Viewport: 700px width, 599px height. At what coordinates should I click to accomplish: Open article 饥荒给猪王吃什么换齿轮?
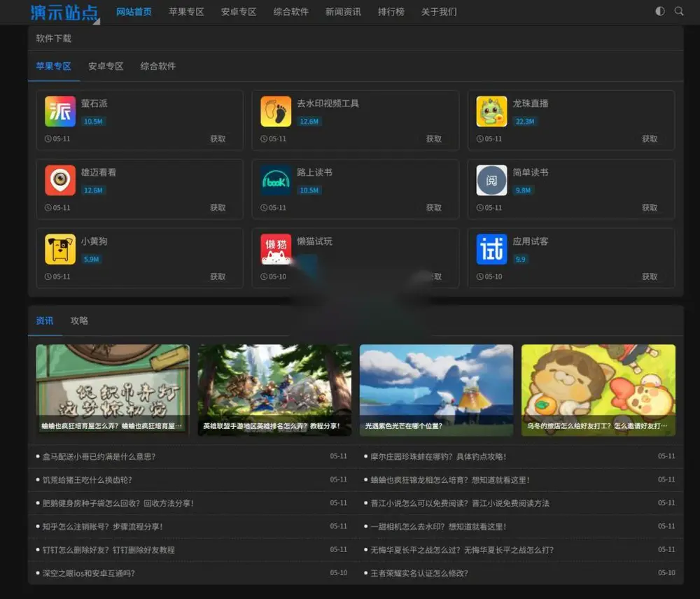pos(87,480)
